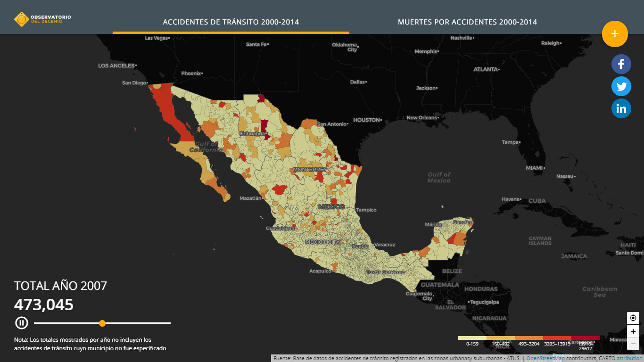Click the dark red municipality near Chihuahua

(264, 128)
